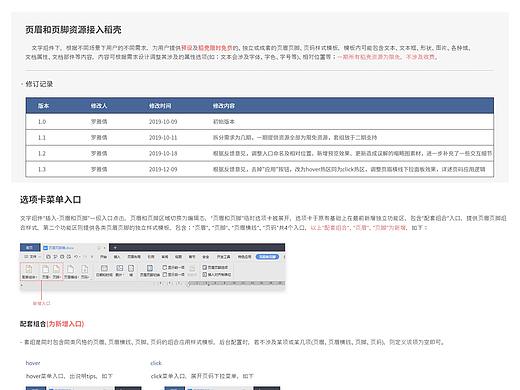The image size is (520, 390).
Task: Click the date 2019-10-09 in the table
Action: (x=163, y=122)
